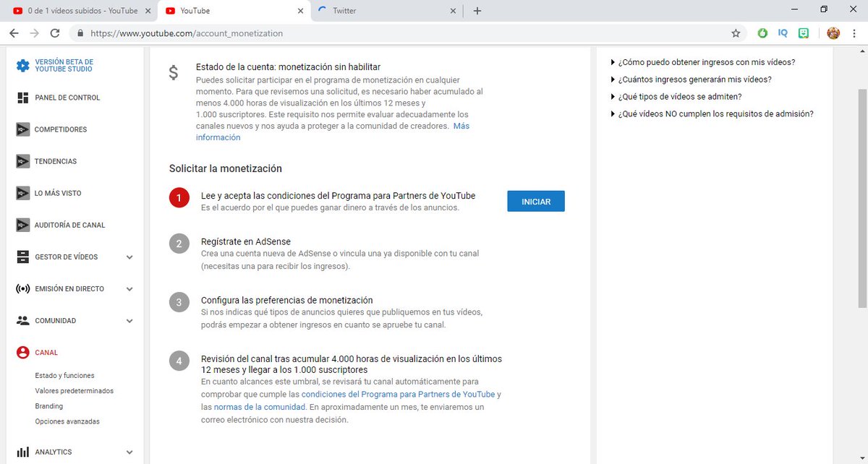Click the Lo más visto icon
The width and height of the screenshot is (868, 464).
coord(22,193)
